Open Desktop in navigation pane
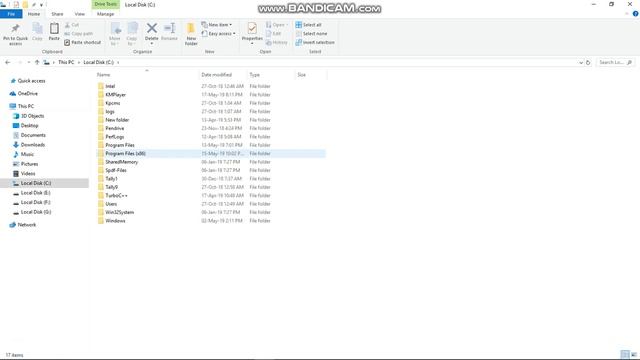This screenshot has height=360, width=640. coord(29,126)
